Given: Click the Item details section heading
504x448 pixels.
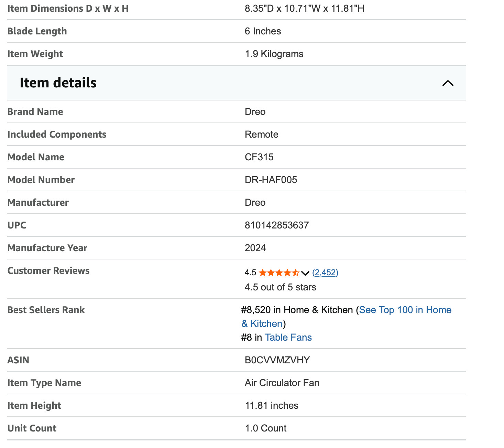Looking at the screenshot, I should tap(58, 83).
